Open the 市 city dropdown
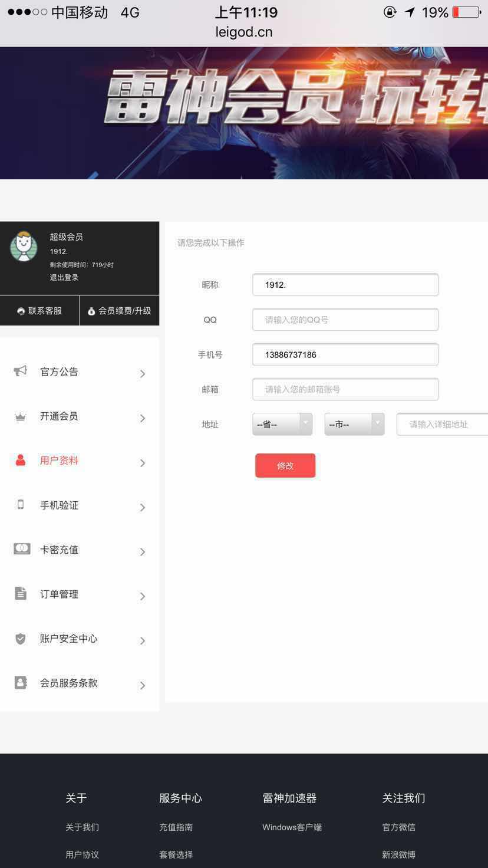This screenshot has width=488, height=868. [x=354, y=425]
